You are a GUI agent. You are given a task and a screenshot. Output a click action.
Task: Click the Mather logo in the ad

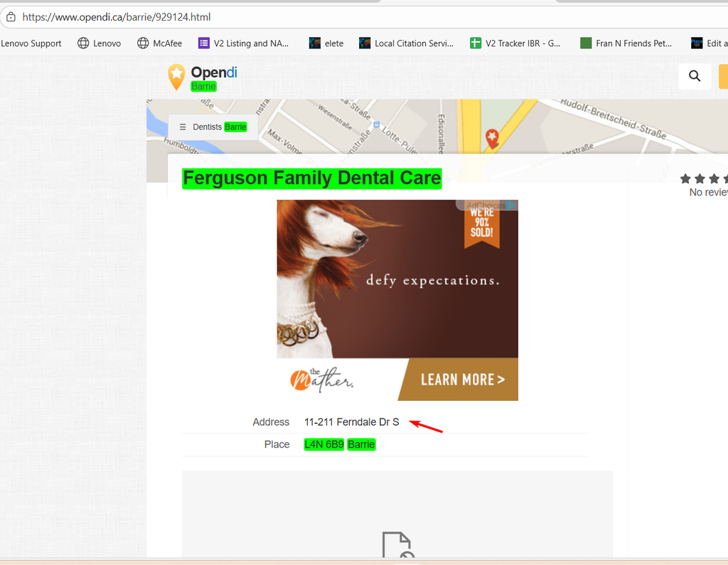[x=322, y=380]
